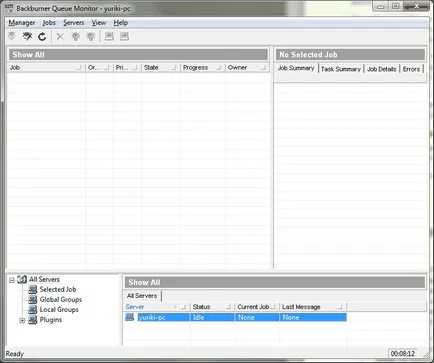Click the Last Message column filter button
Image resolution: width=434 pixels, height=363 pixels.
click(x=340, y=307)
